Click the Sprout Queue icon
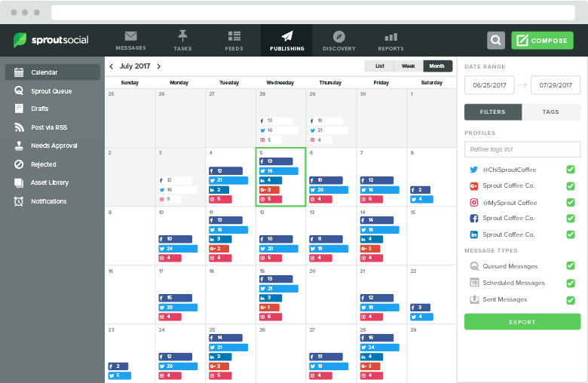 (19, 90)
